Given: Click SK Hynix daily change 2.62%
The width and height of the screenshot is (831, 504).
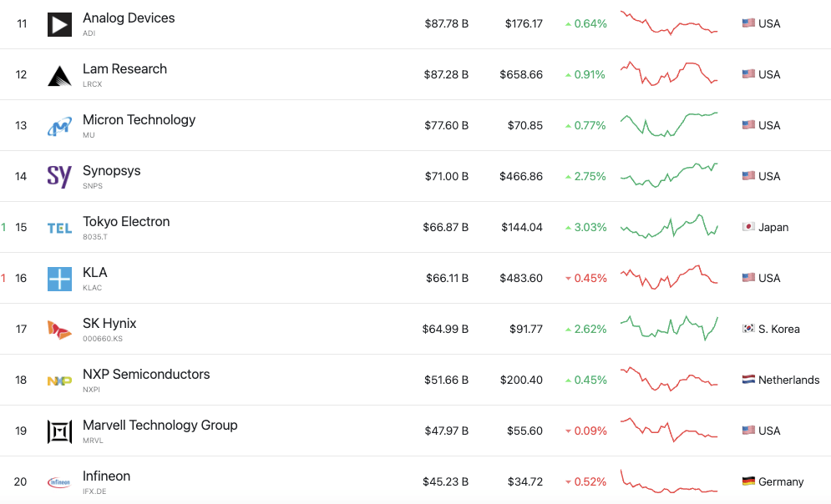Looking at the screenshot, I should click(x=585, y=329).
